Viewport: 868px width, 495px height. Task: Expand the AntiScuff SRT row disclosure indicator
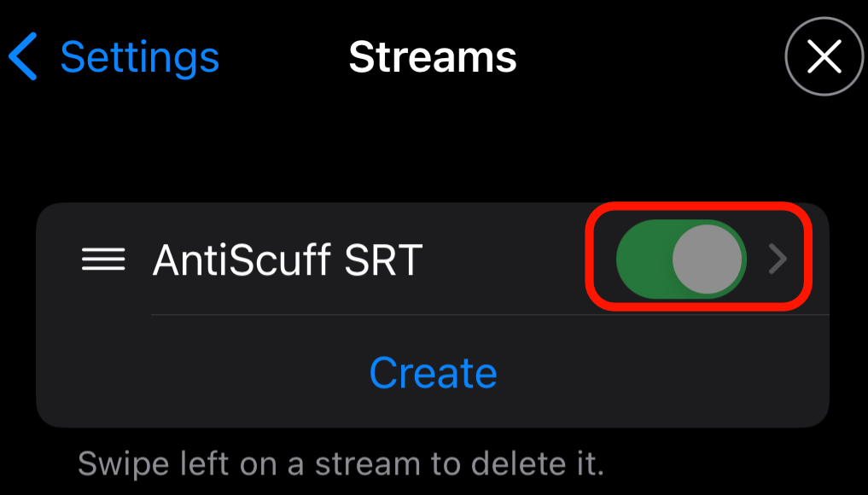pos(777,259)
